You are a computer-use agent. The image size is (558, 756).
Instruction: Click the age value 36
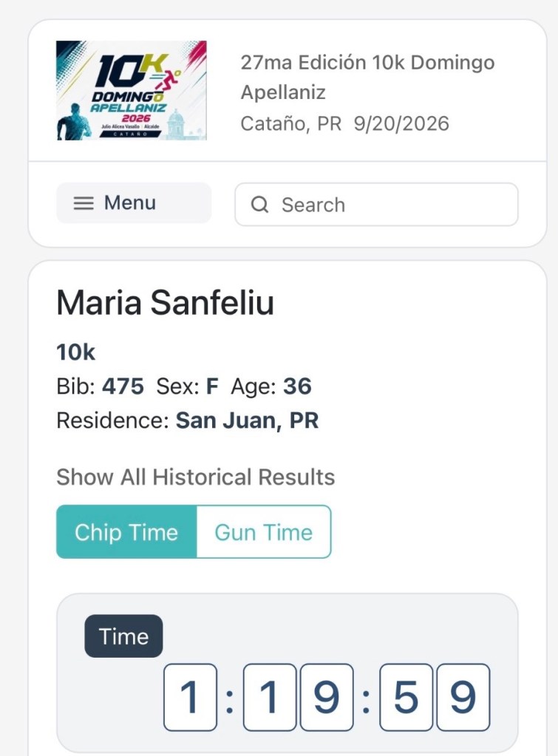297,386
